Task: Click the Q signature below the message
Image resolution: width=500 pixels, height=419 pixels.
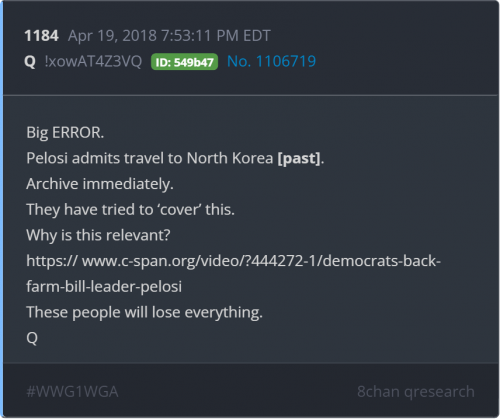Action: click(32, 338)
